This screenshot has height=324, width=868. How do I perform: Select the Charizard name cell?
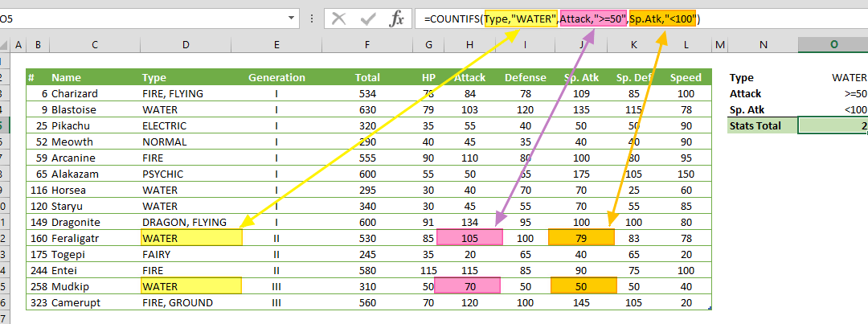coord(95,93)
